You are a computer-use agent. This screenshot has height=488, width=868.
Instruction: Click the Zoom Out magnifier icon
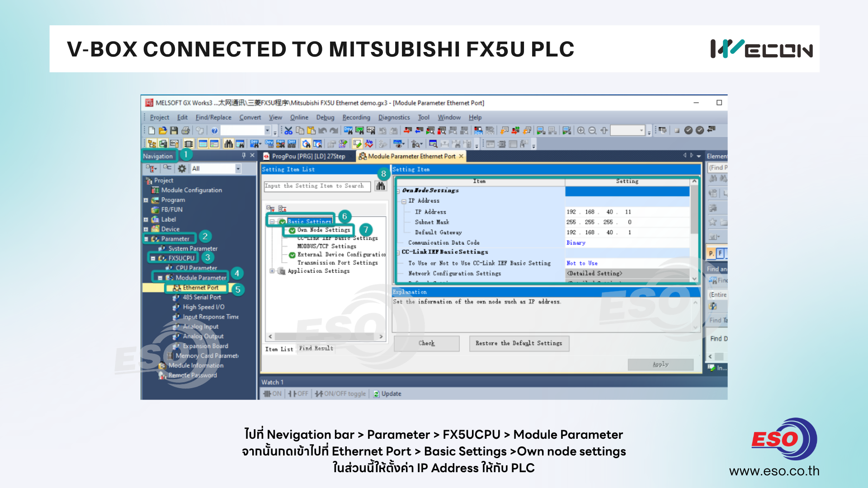pyautogui.click(x=592, y=131)
